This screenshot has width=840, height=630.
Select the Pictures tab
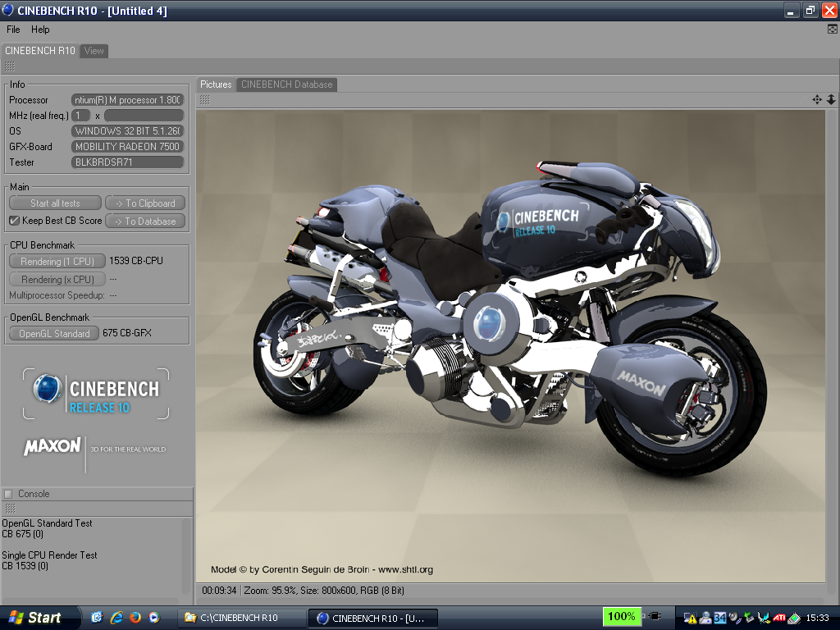point(216,84)
